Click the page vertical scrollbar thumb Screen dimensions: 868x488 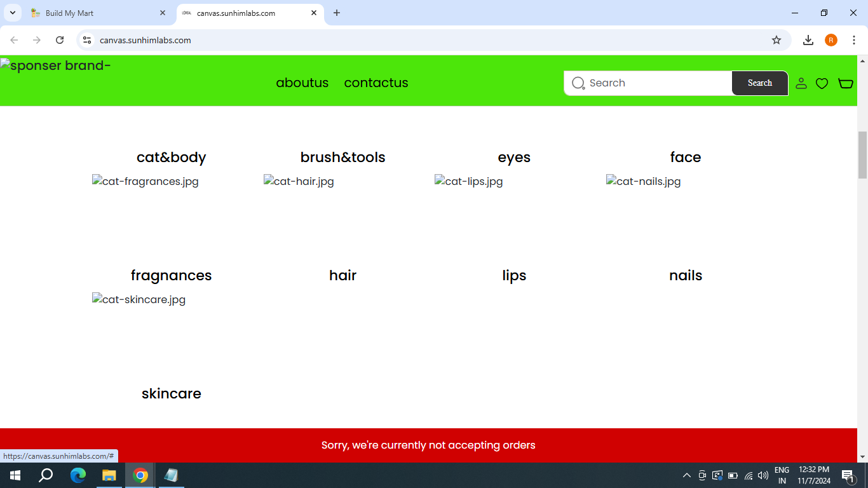click(x=862, y=155)
